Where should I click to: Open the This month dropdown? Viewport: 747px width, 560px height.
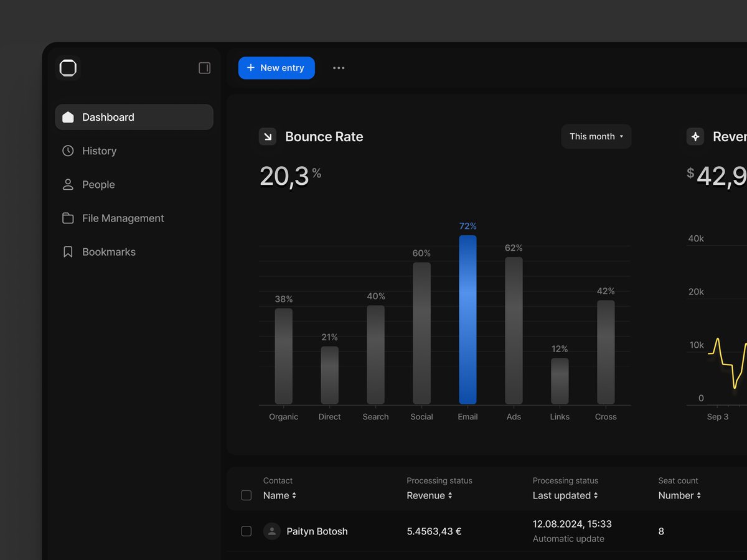click(x=596, y=136)
